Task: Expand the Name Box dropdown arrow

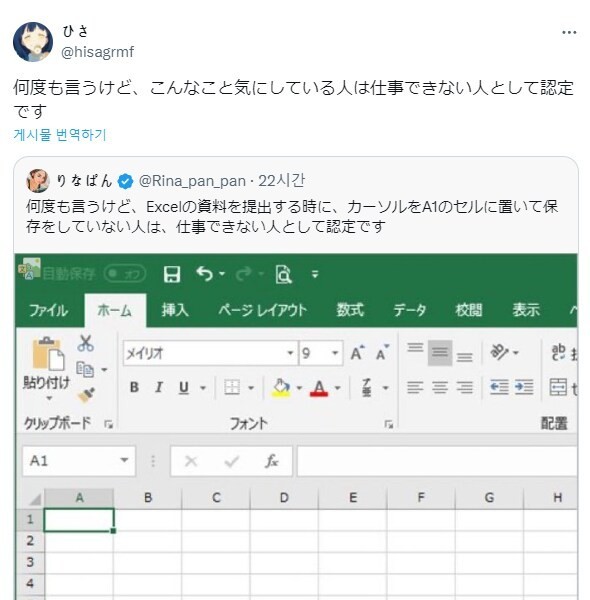Action: [124, 460]
